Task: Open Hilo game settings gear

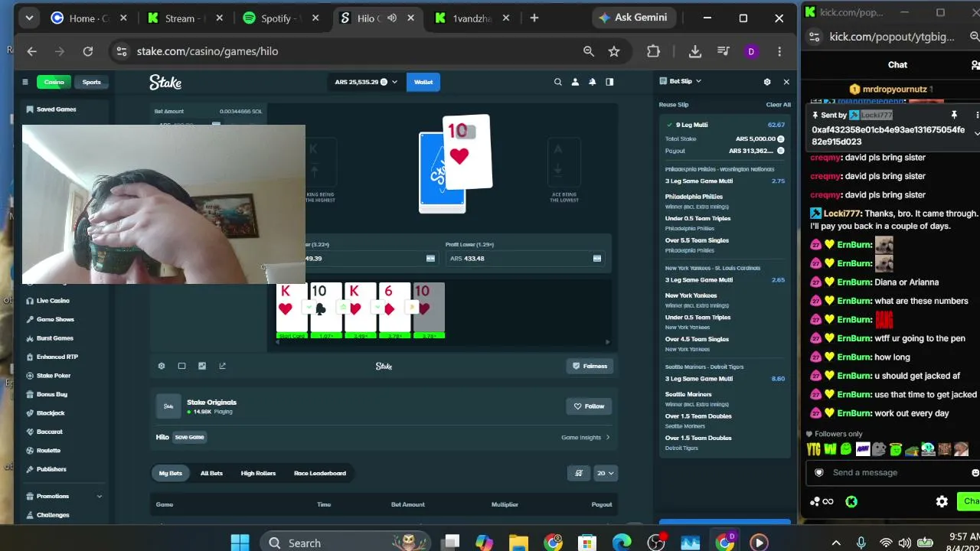Action: point(162,366)
